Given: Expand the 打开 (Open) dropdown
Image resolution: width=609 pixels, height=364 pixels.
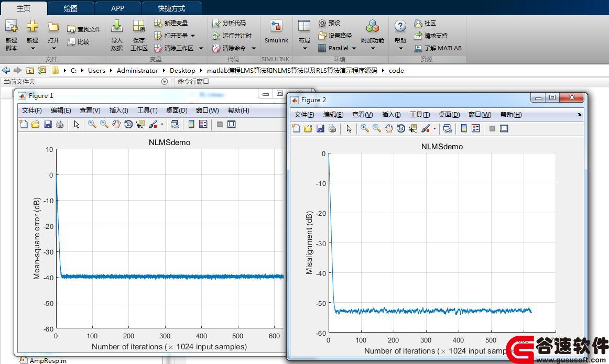Looking at the screenshot, I should tap(53, 49).
